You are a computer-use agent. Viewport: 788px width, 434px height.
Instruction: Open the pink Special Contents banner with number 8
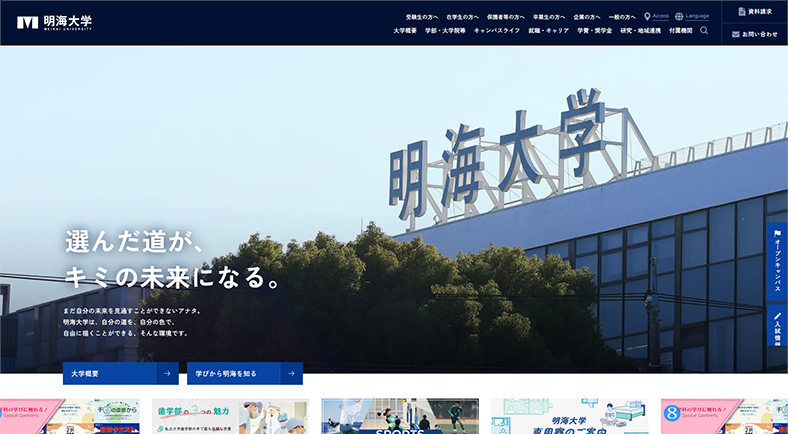click(724, 416)
